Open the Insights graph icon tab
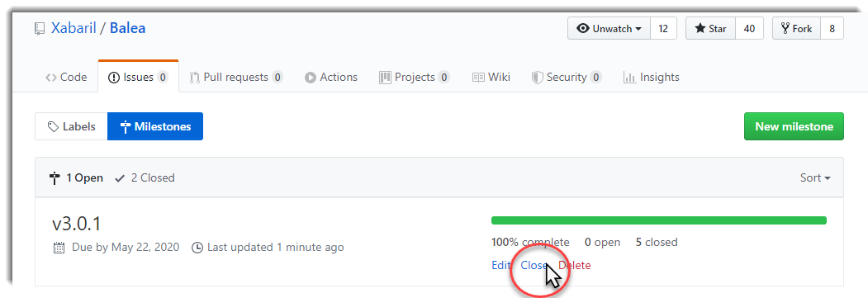 [x=629, y=78]
